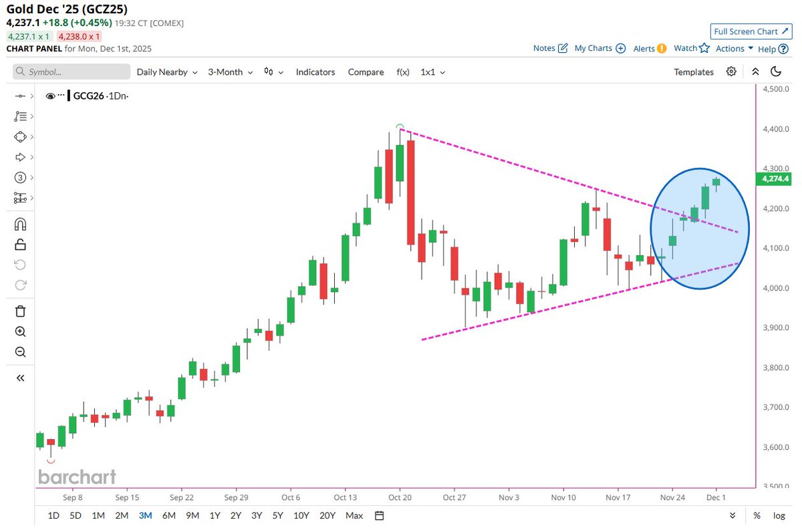This screenshot has height=532, width=802.
Task: Open the Compare menu
Action: click(x=366, y=72)
